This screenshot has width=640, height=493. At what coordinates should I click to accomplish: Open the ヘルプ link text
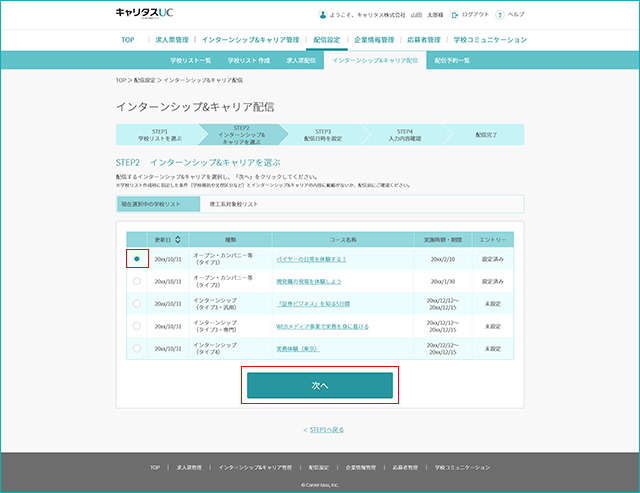[516, 15]
